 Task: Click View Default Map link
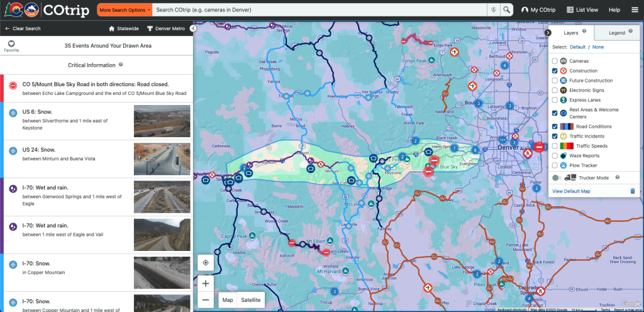(571, 191)
